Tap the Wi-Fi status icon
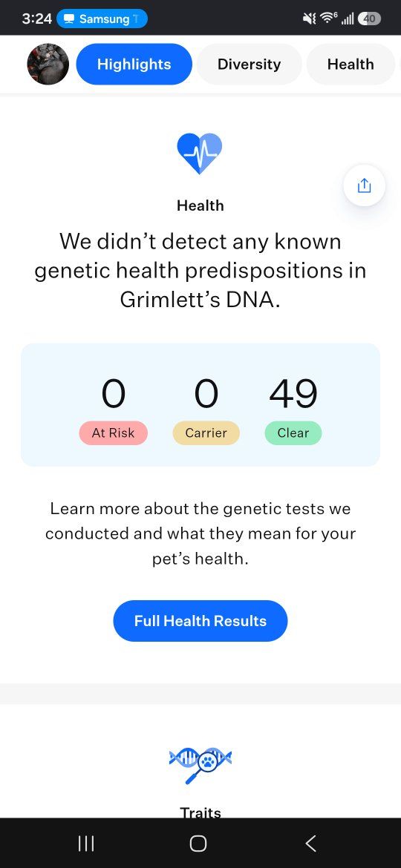This screenshot has width=401, height=868. click(329, 19)
